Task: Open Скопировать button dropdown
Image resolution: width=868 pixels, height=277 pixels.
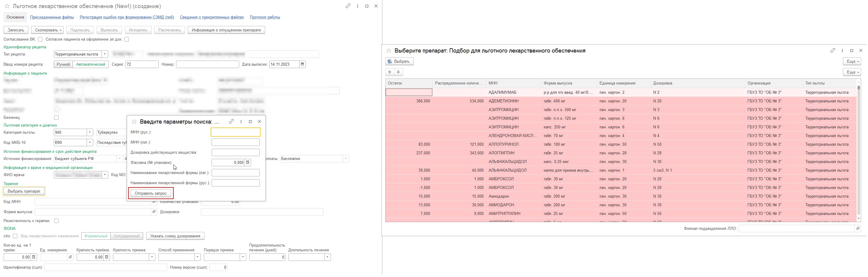Action: [x=47, y=30]
